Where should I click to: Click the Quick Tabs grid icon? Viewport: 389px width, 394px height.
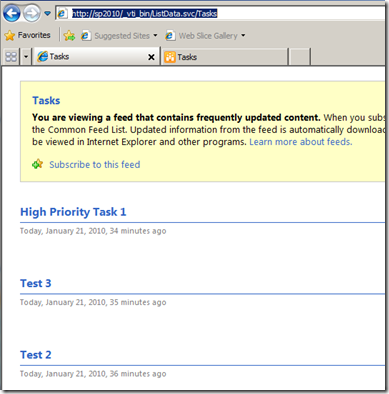(11, 57)
